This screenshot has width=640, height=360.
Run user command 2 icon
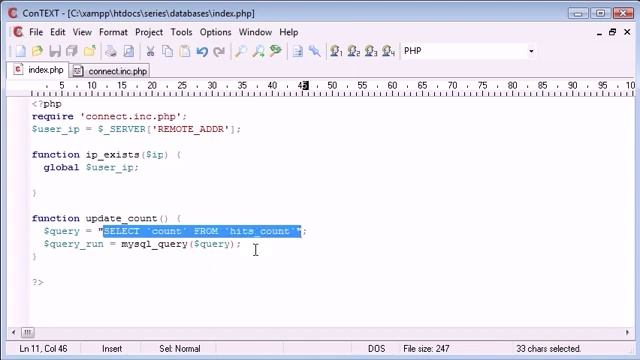[353, 51]
